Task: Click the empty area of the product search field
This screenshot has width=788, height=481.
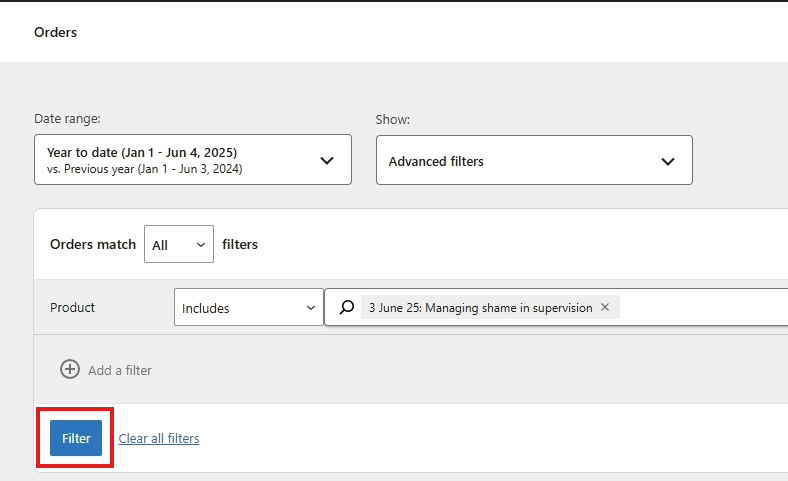Action: (x=704, y=307)
